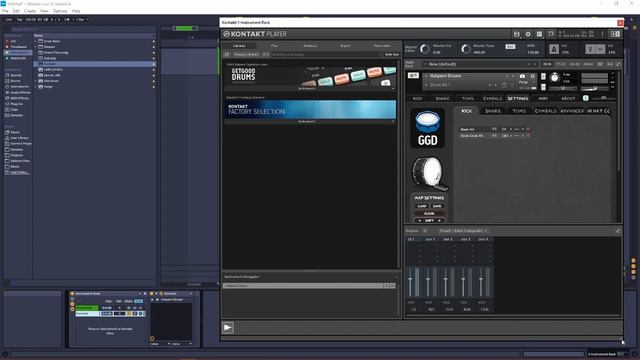Adjust Kontakt Master Tune knob

466,49
